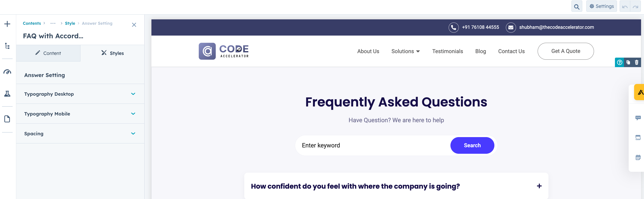Click the page document icon in sidebar
The width and height of the screenshot is (644, 199).
coord(7,119)
